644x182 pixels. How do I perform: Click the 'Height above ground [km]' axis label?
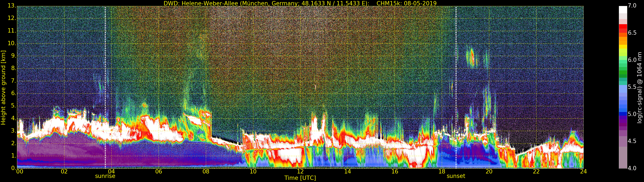(3, 88)
